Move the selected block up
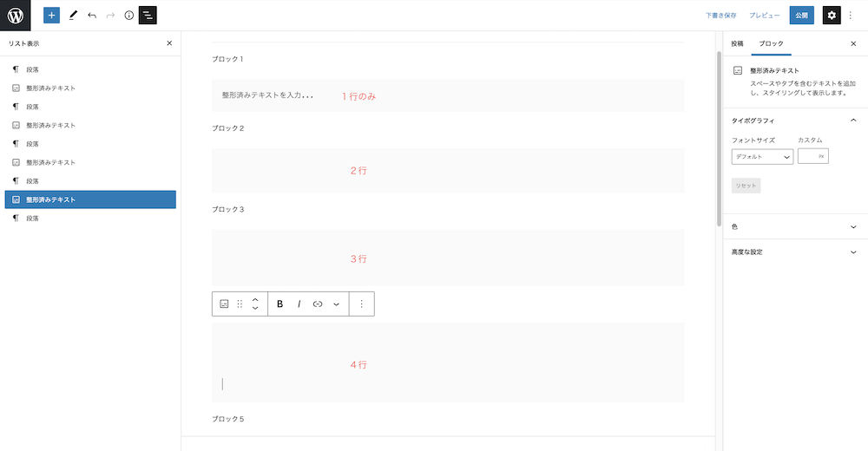 [x=255, y=299]
